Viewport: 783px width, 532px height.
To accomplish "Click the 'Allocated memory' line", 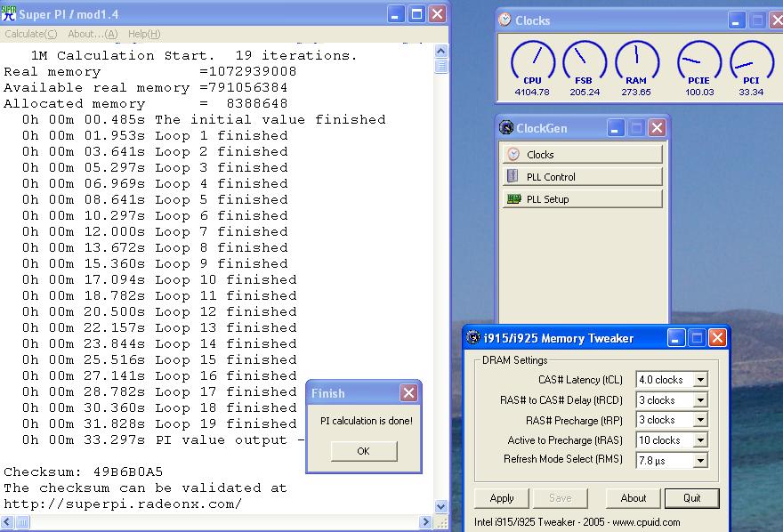I will [x=146, y=103].
